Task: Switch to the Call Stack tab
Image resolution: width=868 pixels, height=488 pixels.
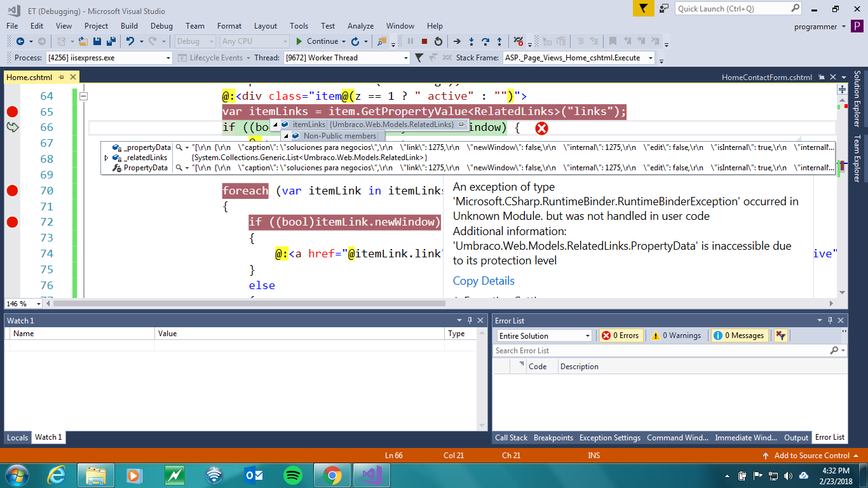Action: (511, 437)
